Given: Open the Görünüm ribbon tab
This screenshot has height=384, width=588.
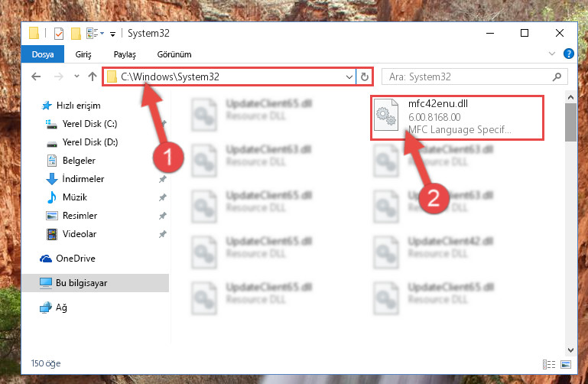Looking at the screenshot, I should point(174,54).
